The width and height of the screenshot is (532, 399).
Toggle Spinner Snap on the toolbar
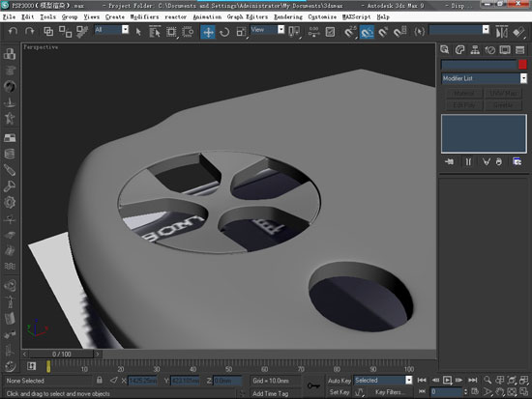point(399,32)
